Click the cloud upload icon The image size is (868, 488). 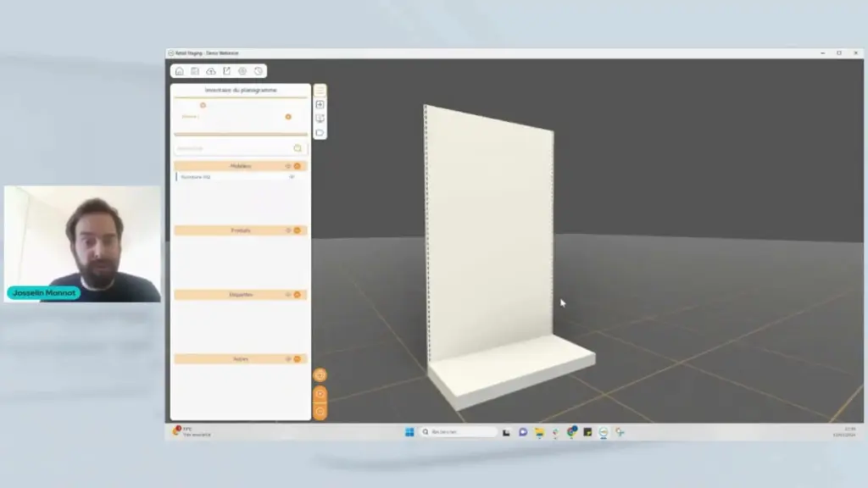(211, 71)
